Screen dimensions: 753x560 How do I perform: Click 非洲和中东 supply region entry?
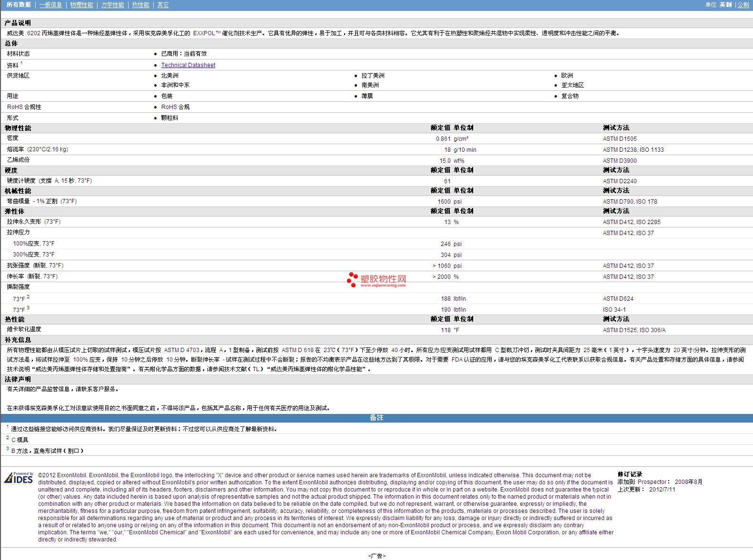click(175, 85)
